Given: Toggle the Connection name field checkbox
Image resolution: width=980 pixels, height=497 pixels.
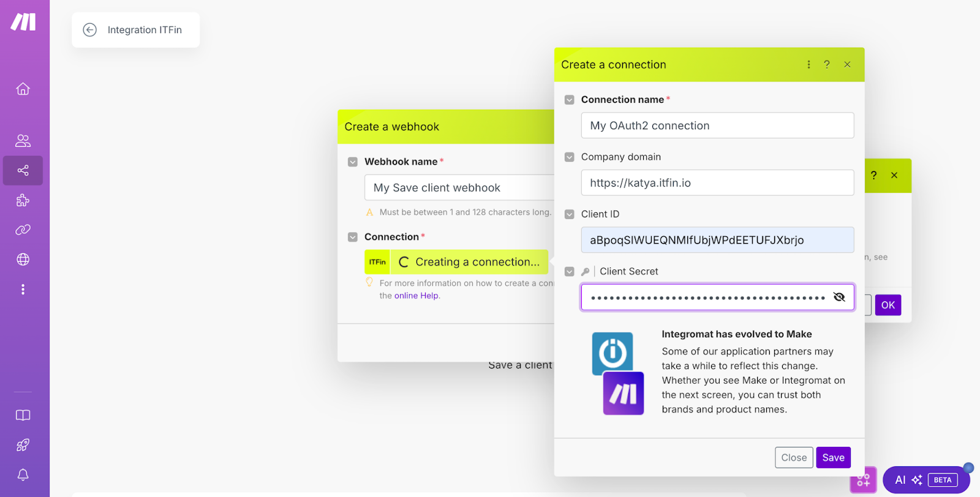Looking at the screenshot, I should point(570,100).
